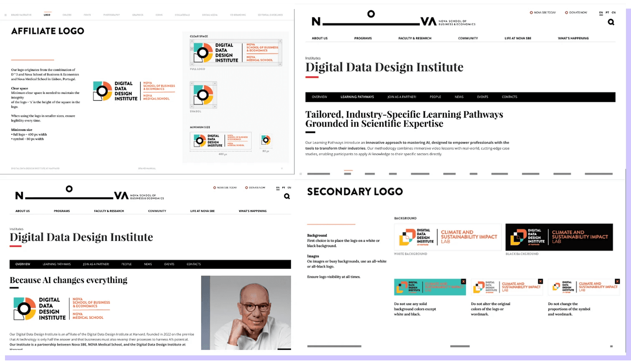Go to the Social Media tab in the brand manual

[210, 15]
